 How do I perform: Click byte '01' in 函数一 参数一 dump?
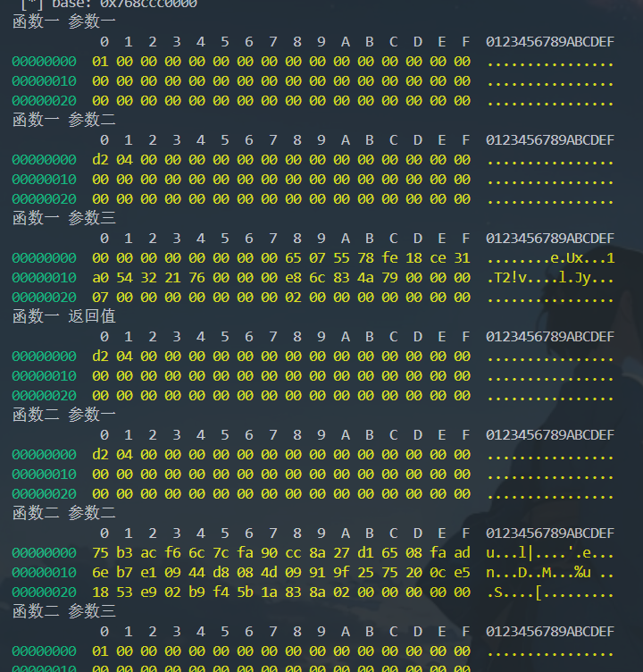[100, 62]
